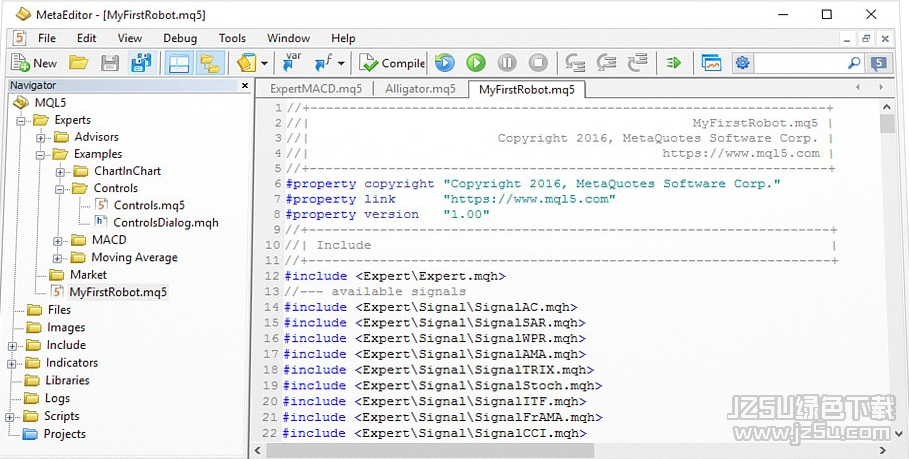The width and height of the screenshot is (909, 459).
Task: Switch to the ExpertMACD.mq5 tab
Action: coord(316,89)
